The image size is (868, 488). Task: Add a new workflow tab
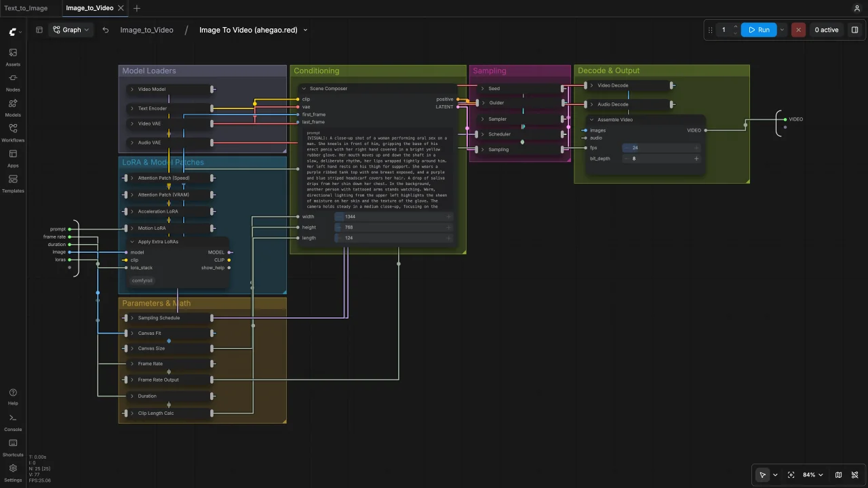(x=137, y=8)
